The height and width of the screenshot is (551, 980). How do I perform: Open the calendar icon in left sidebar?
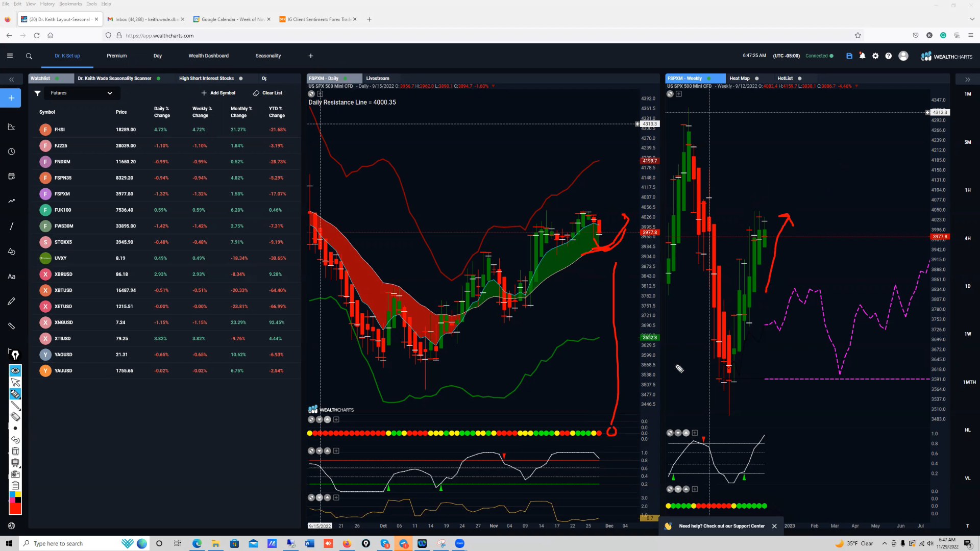point(12,177)
